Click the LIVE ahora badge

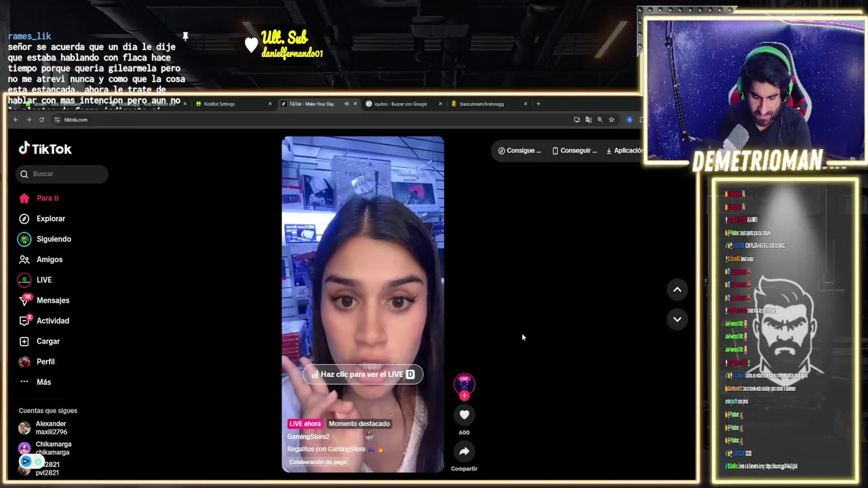[305, 424]
